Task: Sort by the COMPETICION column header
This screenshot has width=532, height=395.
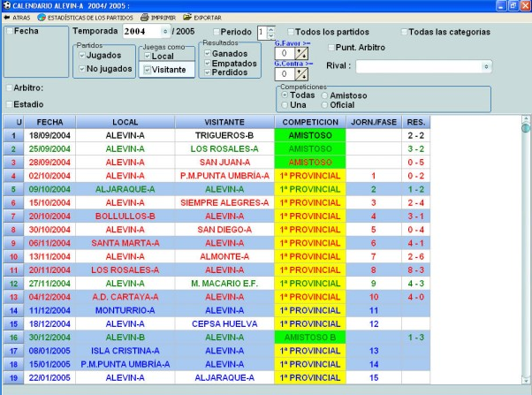Action: [310, 122]
